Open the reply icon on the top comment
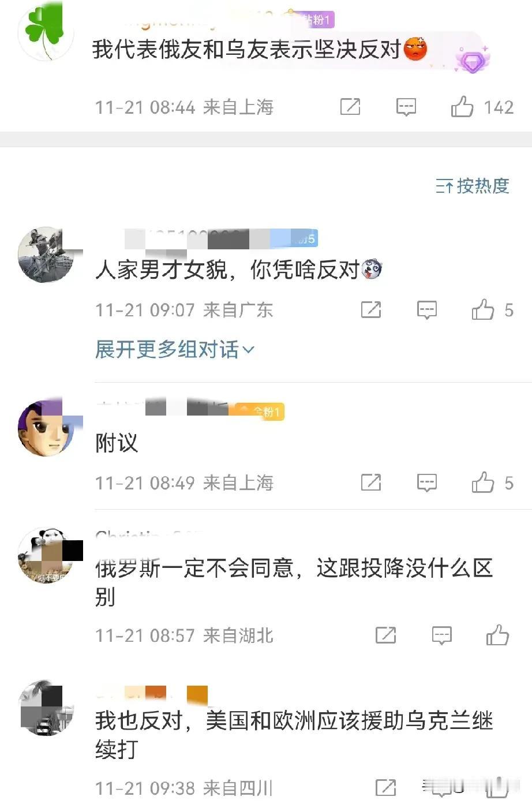This screenshot has width=532, height=804. [x=406, y=107]
